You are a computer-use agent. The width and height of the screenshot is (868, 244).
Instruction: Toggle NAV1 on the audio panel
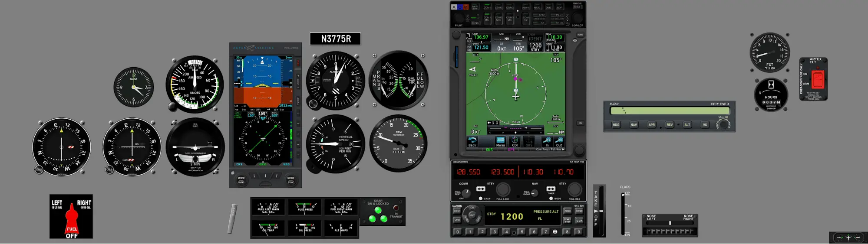526,7
